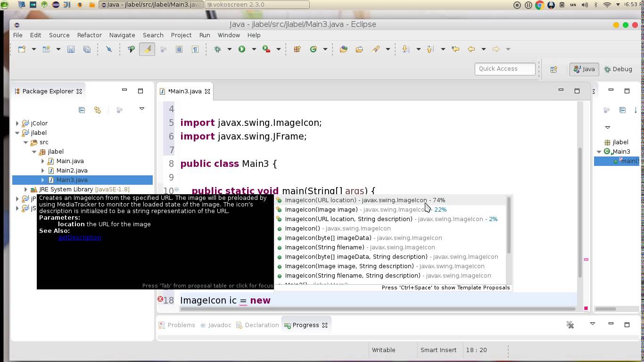Open the Debug configurations dropdown arrow

pos(230,49)
